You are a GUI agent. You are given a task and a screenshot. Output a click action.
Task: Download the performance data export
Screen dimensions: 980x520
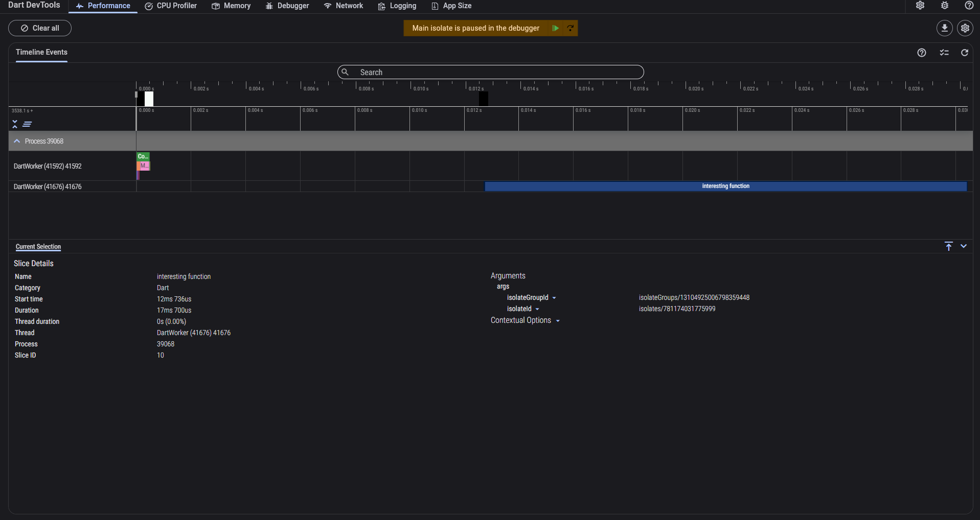(x=945, y=28)
